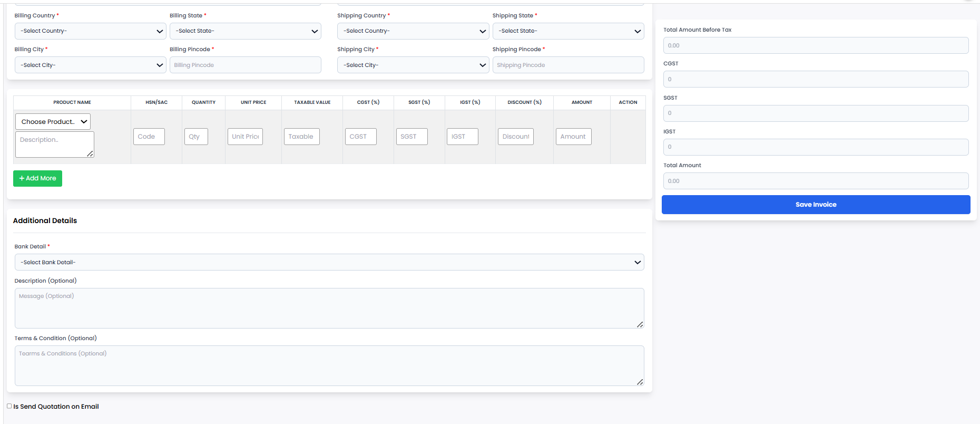
Task: Open the Shipping Country dropdown
Action: tap(413, 31)
